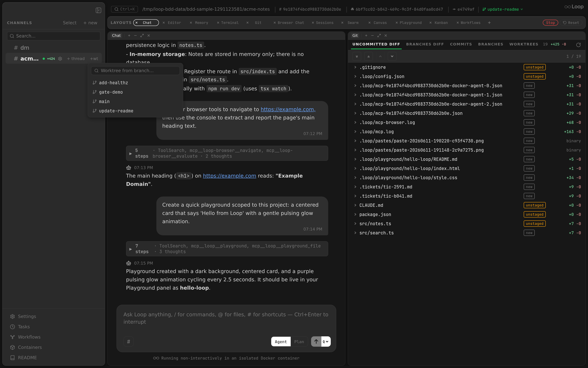This screenshot has width=588, height=368.
Task: Focus the channels Search field
Action: click(54, 36)
